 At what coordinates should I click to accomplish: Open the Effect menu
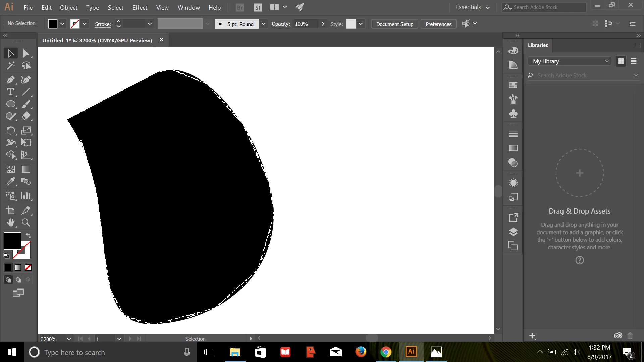[x=140, y=7]
